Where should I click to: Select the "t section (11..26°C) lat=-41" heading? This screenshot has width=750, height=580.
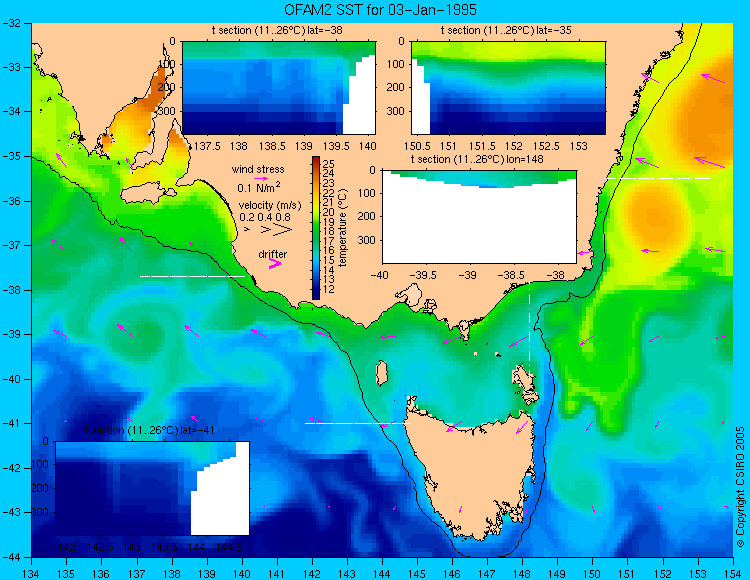pyautogui.click(x=149, y=430)
